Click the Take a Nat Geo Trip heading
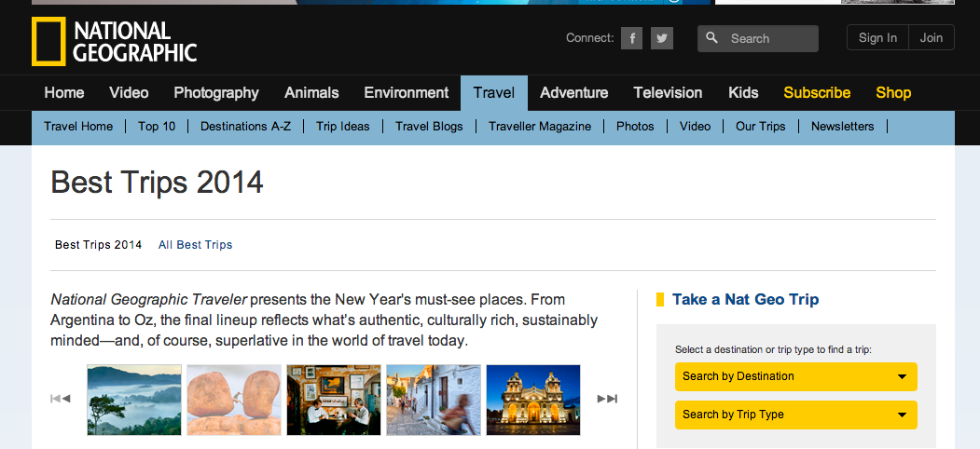Screen dimensions: 980x449 (x=745, y=299)
